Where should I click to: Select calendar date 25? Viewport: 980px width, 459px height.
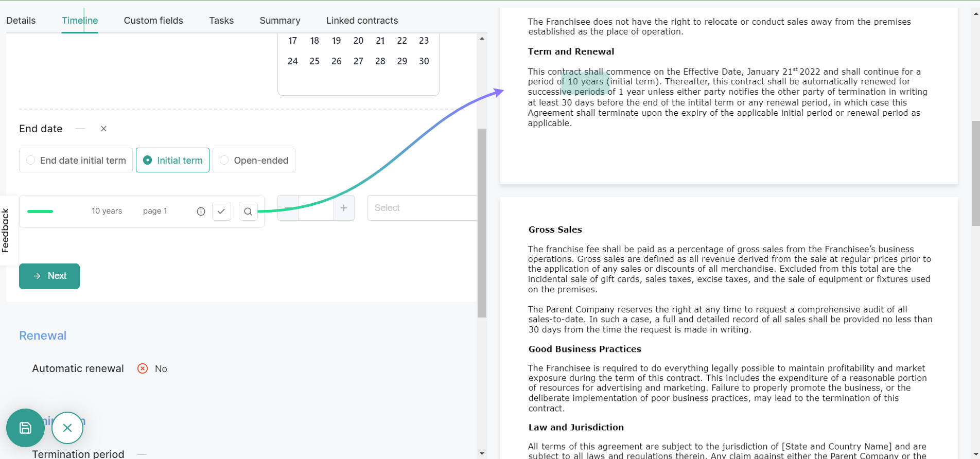[314, 61]
